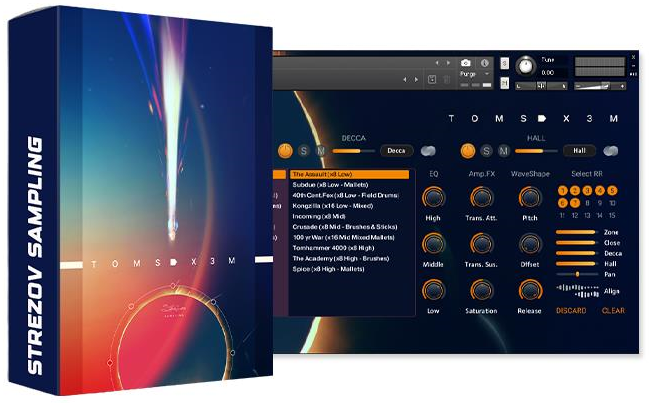This screenshot has height=403, width=649.
Task: Toggle round robin 7
Action: (575, 203)
